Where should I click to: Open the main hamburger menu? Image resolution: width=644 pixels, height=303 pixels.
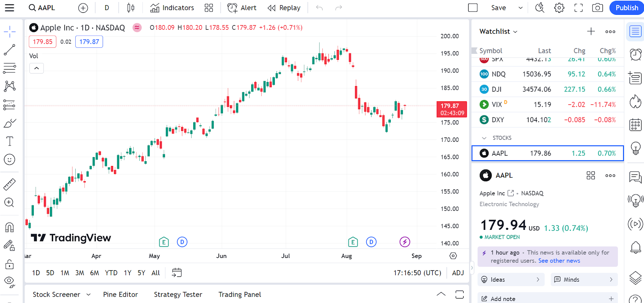[9, 8]
